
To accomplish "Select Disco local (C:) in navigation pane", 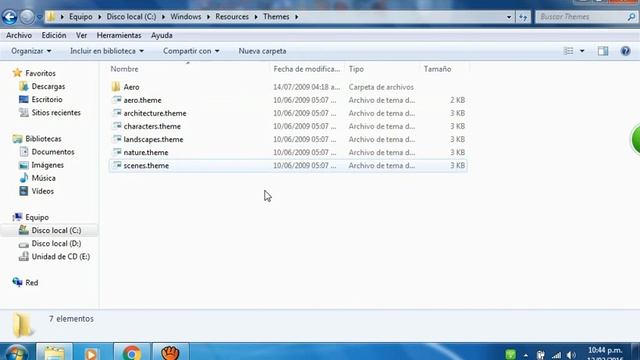I will point(56,230).
